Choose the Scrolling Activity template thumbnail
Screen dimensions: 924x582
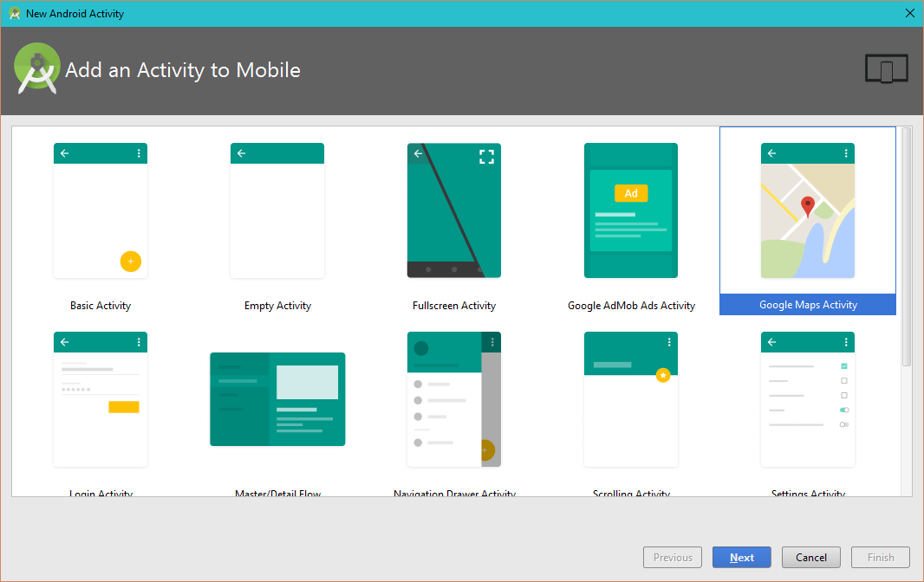tap(630, 398)
